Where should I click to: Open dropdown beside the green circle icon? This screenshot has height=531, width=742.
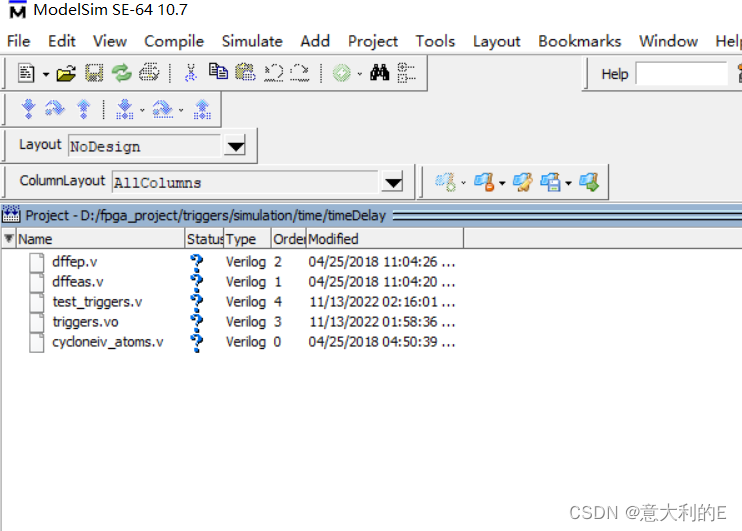point(360,74)
